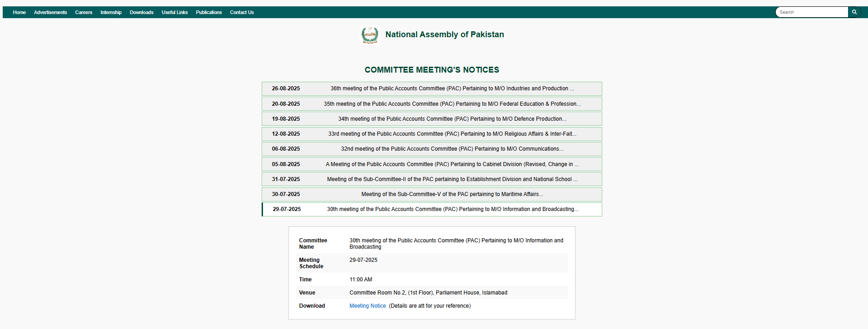Image resolution: width=868 pixels, height=329 pixels.
Task: Open the Downloads menu item
Action: (141, 12)
